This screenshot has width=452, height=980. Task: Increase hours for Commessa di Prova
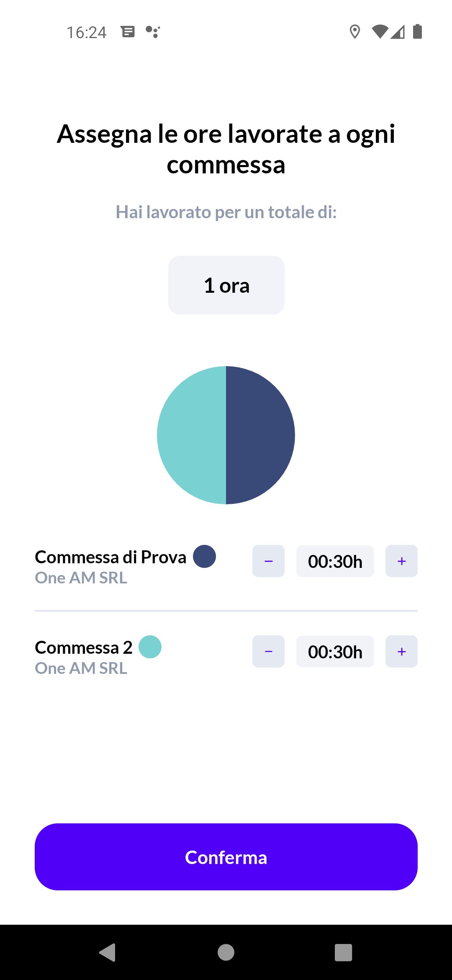click(x=401, y=561)
